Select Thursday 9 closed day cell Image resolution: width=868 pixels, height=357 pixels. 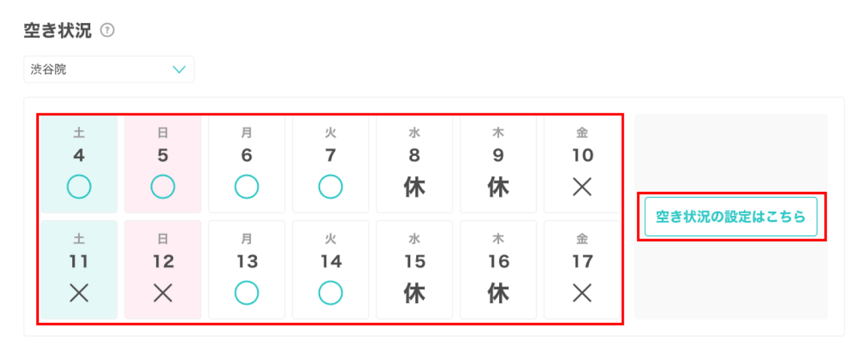point(498,164)
